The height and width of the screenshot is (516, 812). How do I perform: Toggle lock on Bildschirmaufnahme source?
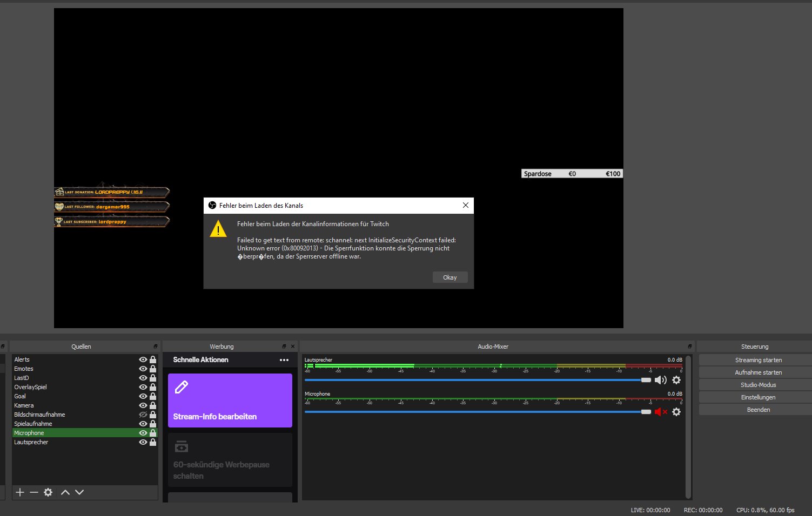[153, 415]
